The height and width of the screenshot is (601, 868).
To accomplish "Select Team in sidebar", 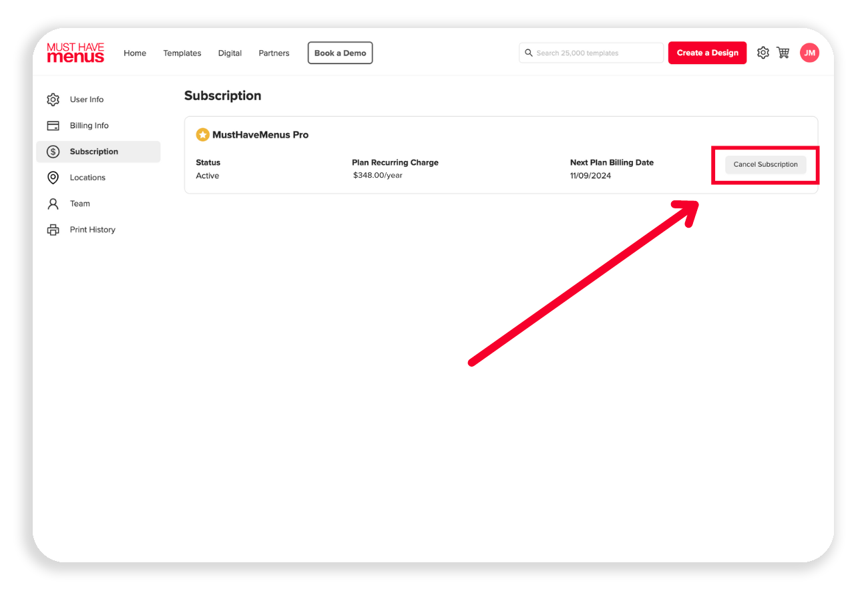I will tap(98, 204).
